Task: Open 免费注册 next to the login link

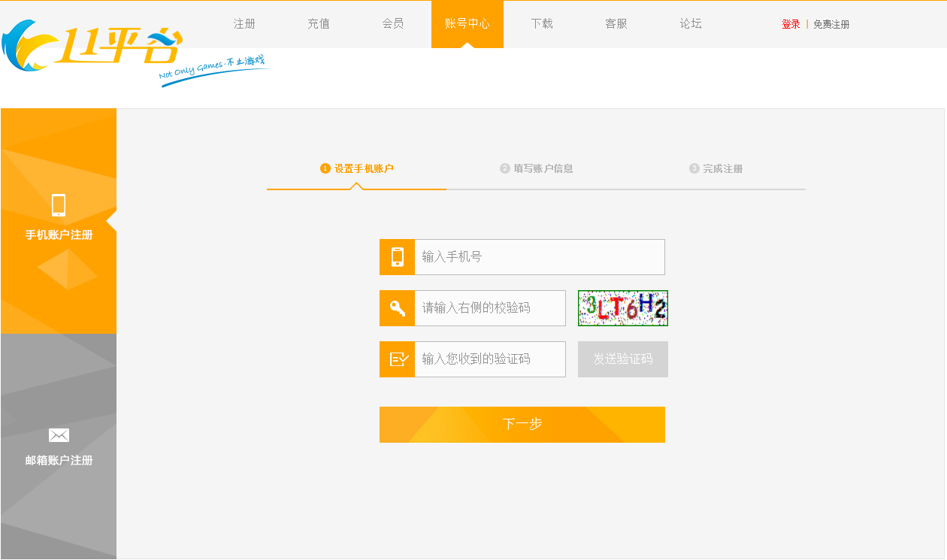Action: click(x=831, y=23)
